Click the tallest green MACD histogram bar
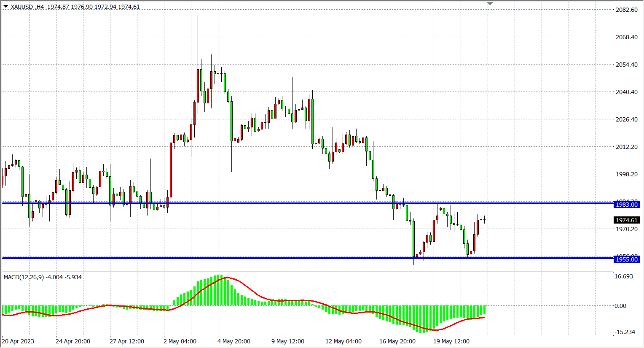The width and height of the screenshot is (644, 348). pos(218,290)
